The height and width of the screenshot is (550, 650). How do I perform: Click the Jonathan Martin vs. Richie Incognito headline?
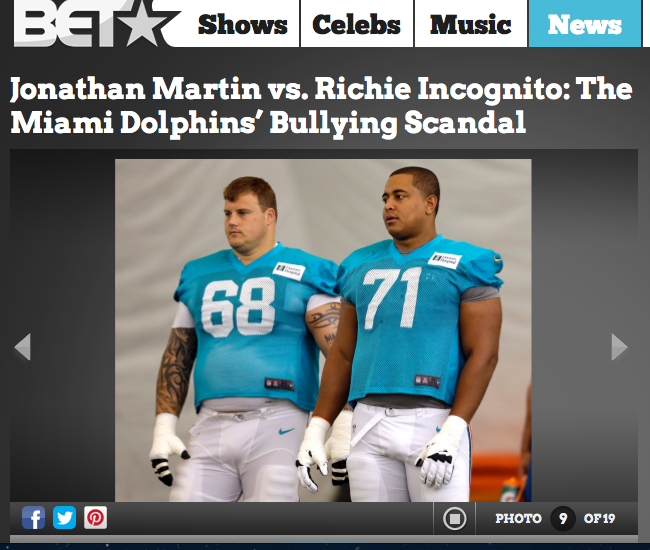click(x=321, y=105)
